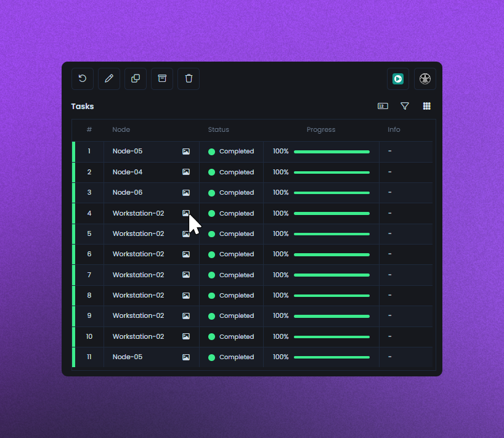Click the frame counter icon beside Tasks
The height and width of the screenshot is (438, 504).
click(x=383, y=106)
